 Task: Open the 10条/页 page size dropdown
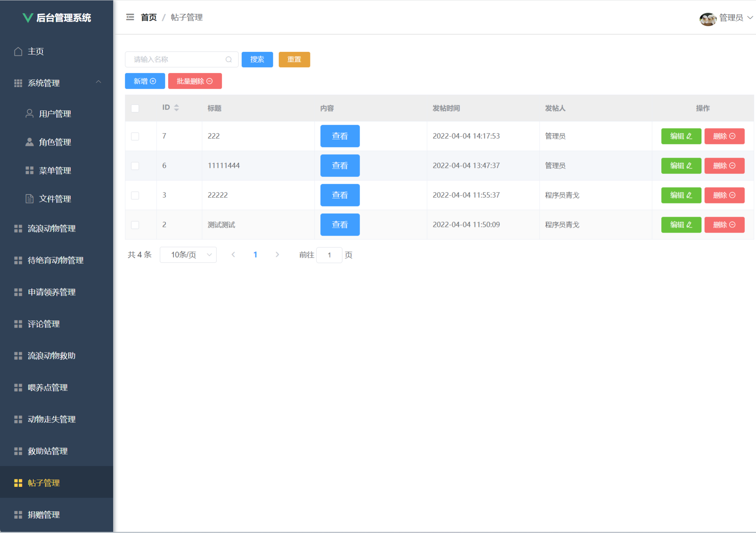188,255
